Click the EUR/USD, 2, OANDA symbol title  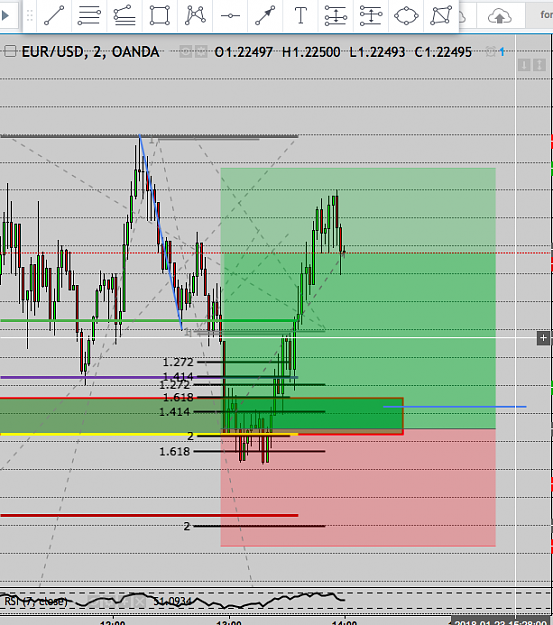90,52
